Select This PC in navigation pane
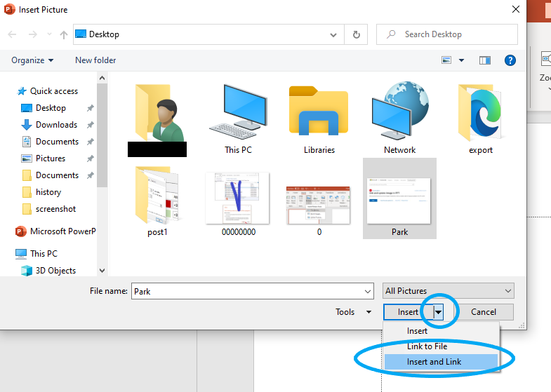The height and width of the screenshot is (392, 551). pos(36,253)
